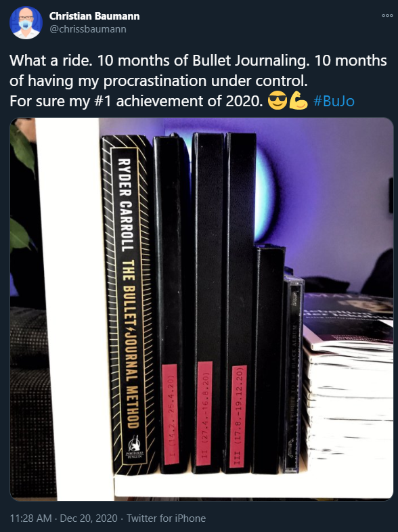398x532 pixels.
Task: Enlarge the attached bookshelf photo
Action: tap(202, 309)
